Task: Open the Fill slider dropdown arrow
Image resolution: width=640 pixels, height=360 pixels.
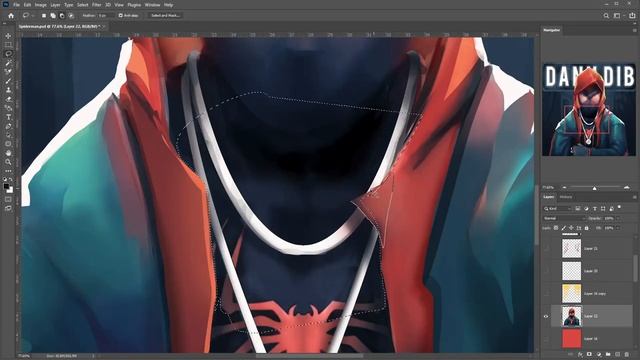Action: tap(618, 228)
